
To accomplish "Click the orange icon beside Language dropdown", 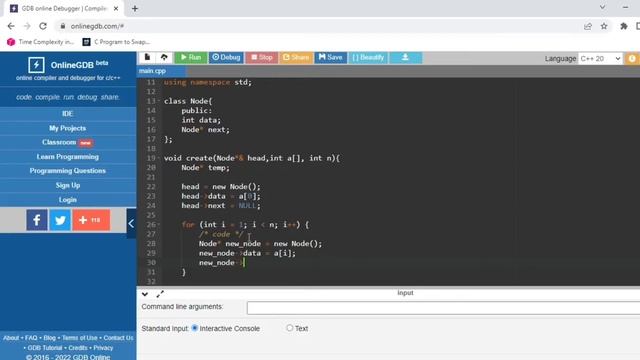I will [632, 59].
